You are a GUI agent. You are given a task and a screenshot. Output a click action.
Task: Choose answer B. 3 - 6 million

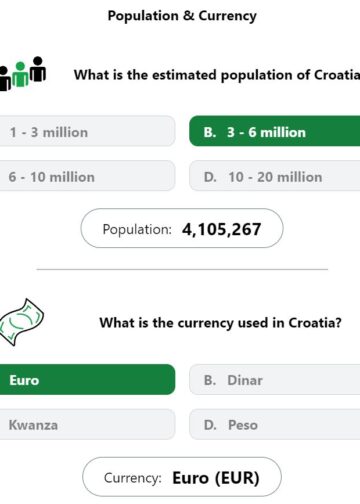[x=275, y=131]
